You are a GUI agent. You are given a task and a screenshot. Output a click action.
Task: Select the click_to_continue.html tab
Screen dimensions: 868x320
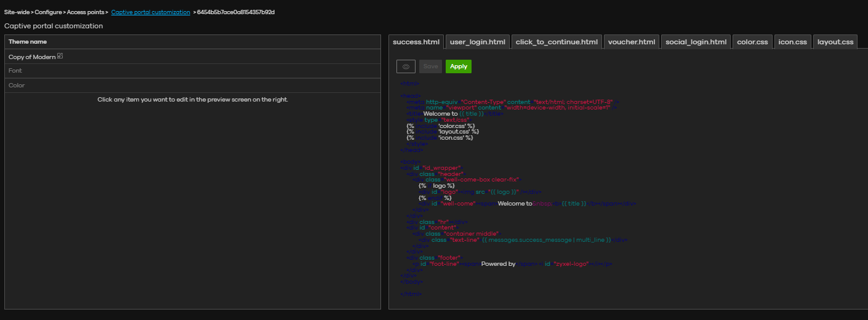pos(557,42)
